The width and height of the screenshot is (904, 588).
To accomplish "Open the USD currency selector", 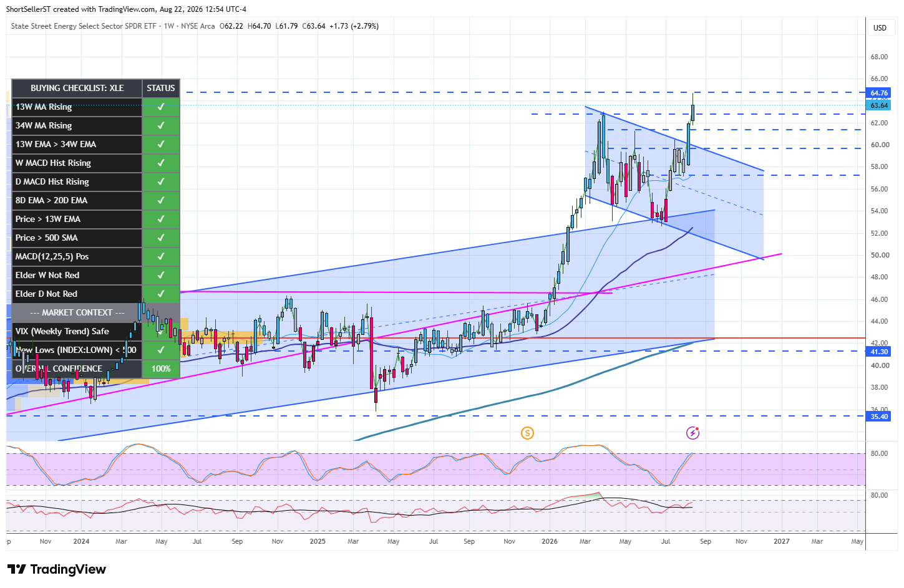I will coord(880,28).
